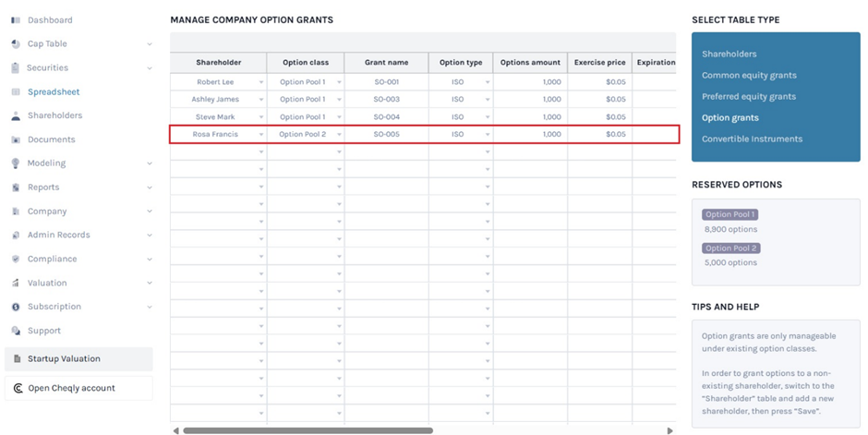Select Convertible Instruments table type
The width and height of the screenshot is (868, 435).
[752, 139]
